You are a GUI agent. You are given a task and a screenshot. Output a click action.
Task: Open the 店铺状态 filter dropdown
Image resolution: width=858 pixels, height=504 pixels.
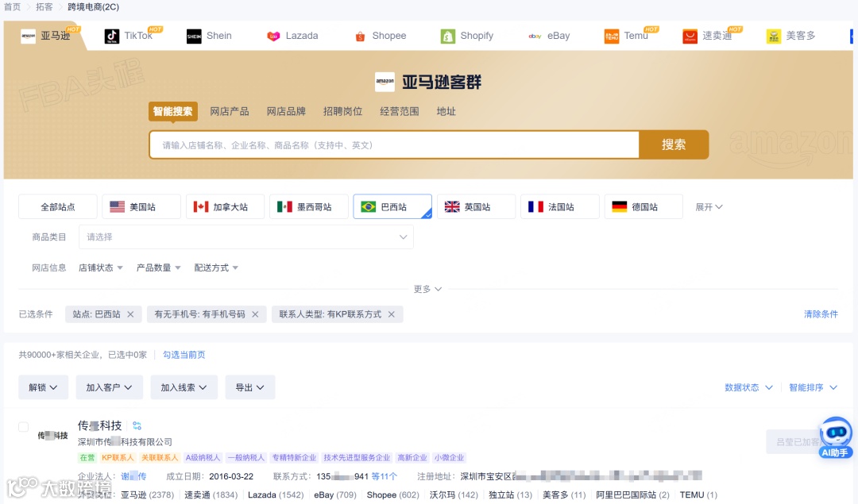[101, 267]
